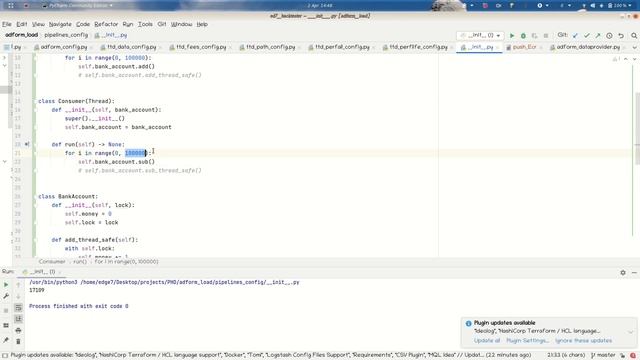Open Run panel settings gear
Viewport: 640px width, 360px height.
tap(623, 272)
